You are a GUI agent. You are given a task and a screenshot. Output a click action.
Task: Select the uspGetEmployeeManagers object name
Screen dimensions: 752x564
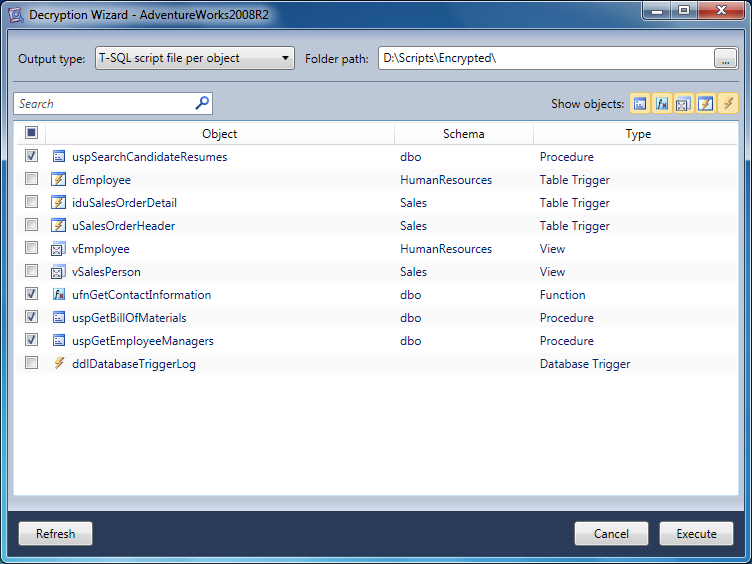(143, 341)
